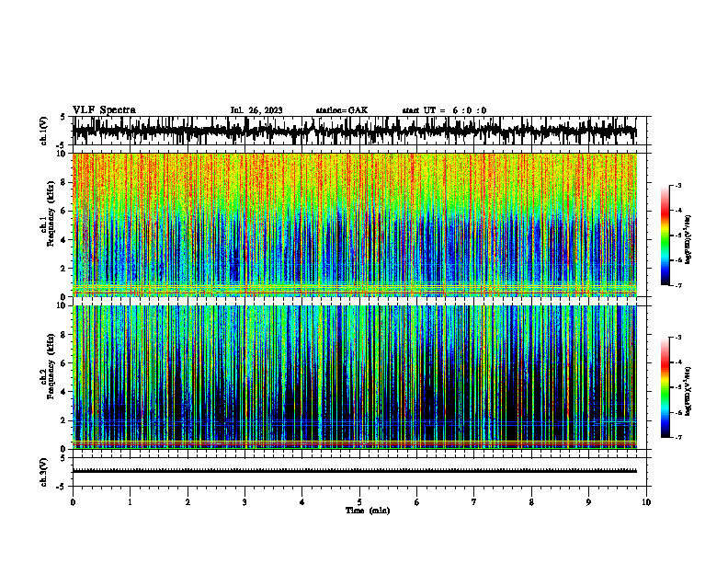Click the "ch.1(V)" waveform axis label
This screenshot has height=563, width=728.
44,131
